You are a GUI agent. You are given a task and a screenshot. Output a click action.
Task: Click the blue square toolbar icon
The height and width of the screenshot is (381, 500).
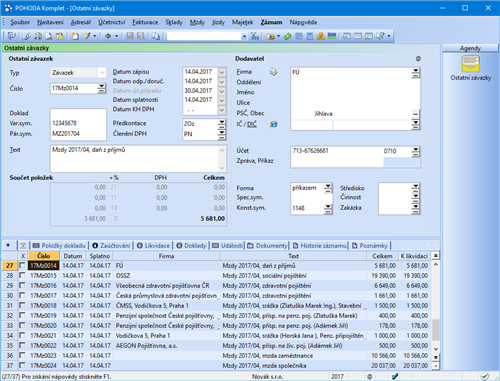point(299,36)
